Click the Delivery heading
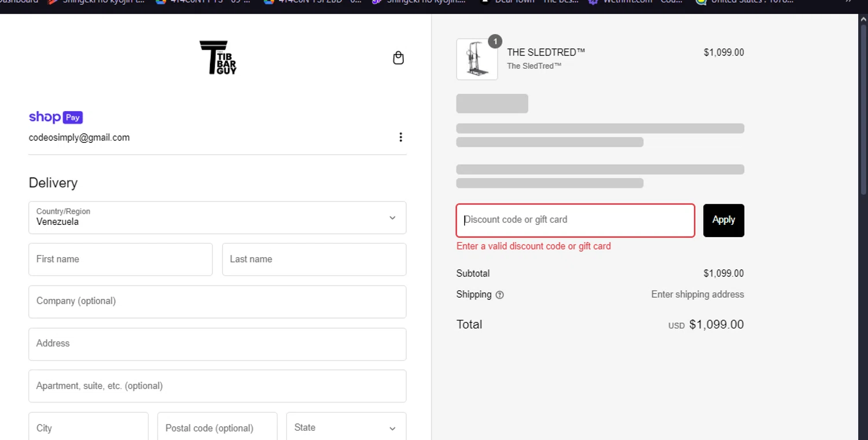 [53, 183]
